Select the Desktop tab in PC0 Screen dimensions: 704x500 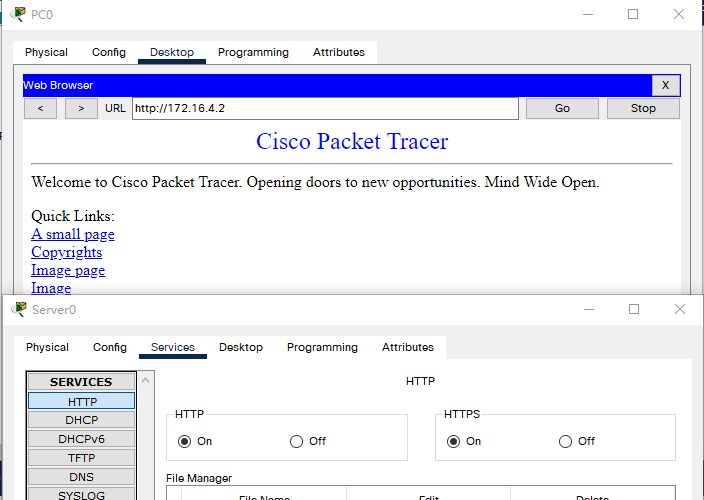pos(172,53)
